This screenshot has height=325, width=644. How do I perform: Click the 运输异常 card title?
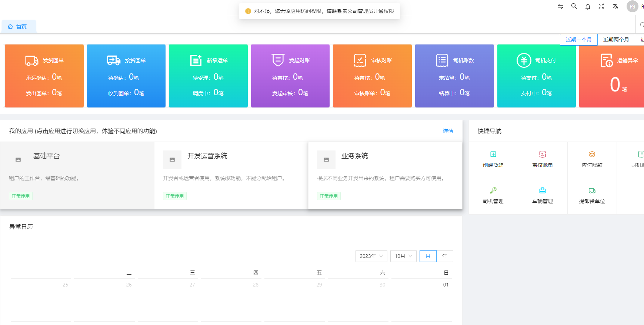point(628,60)
